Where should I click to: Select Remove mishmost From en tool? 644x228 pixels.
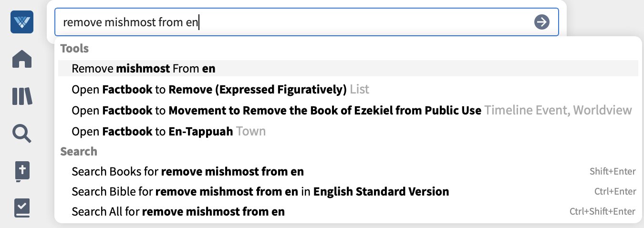pyautogui.click(x=348, y=68)
